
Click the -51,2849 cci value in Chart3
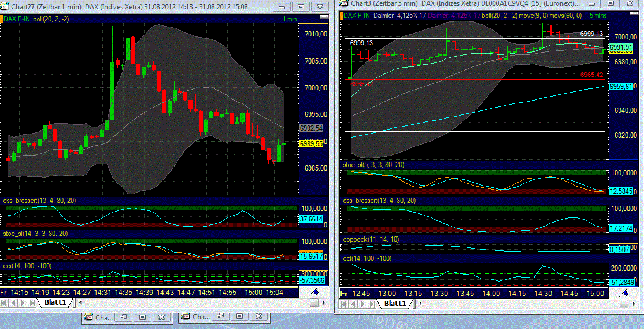pyautogui.click(x=621, y=283)
